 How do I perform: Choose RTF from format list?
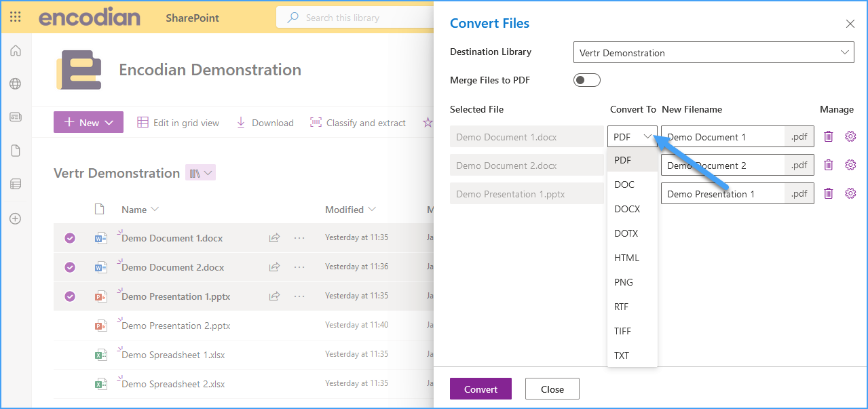[x=633, y=307]
